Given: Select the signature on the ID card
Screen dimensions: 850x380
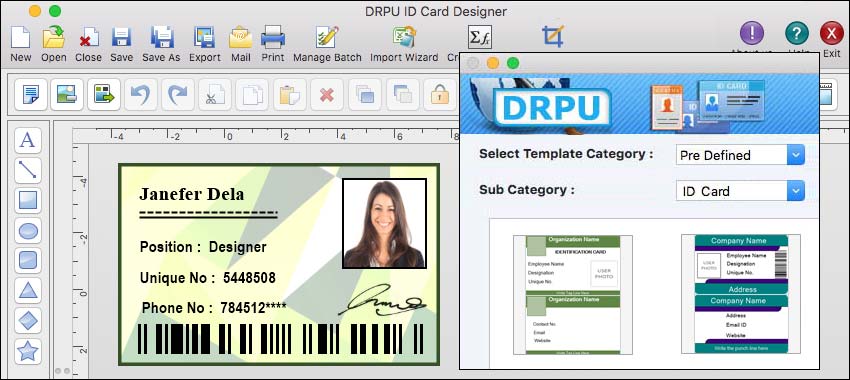Looking at the screenshot, I should (x=382, y=301).
